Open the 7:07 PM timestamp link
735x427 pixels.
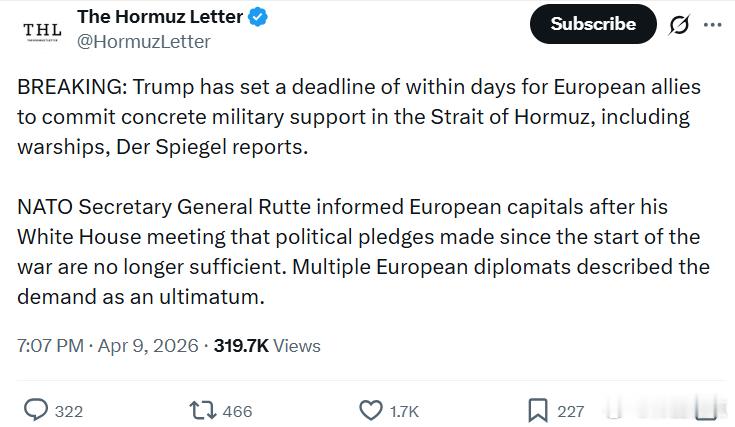pos(50,346)
